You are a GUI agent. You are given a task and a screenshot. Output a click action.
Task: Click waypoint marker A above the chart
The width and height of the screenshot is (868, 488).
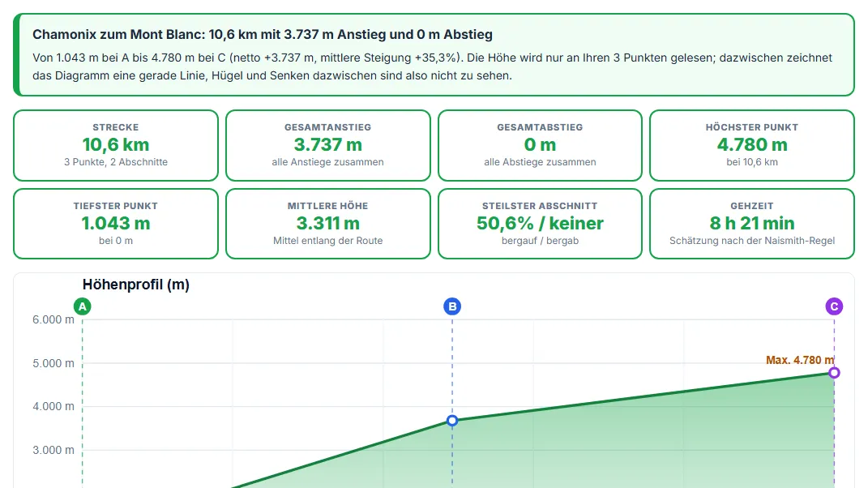(x=83, y=306)
